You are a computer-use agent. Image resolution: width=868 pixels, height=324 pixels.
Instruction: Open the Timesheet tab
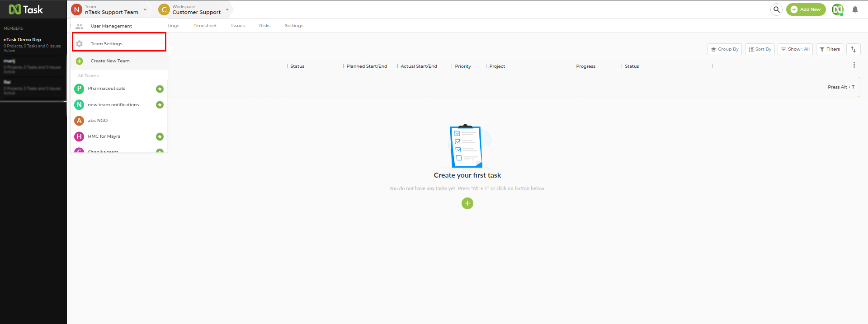205,26
